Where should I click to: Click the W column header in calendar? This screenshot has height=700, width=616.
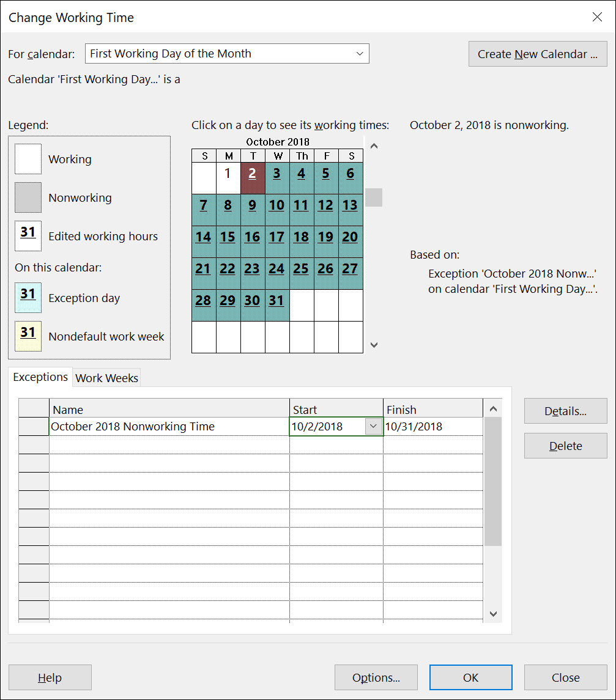pos(277,156)
